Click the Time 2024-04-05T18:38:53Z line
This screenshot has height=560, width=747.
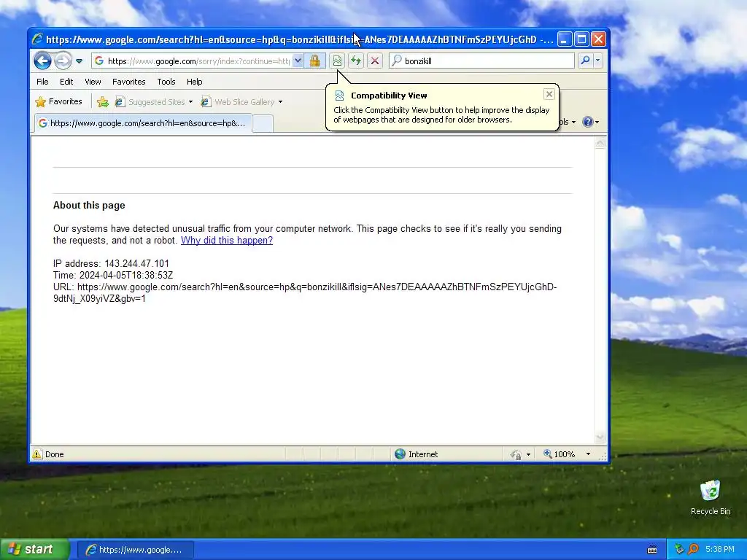point(113,275)
